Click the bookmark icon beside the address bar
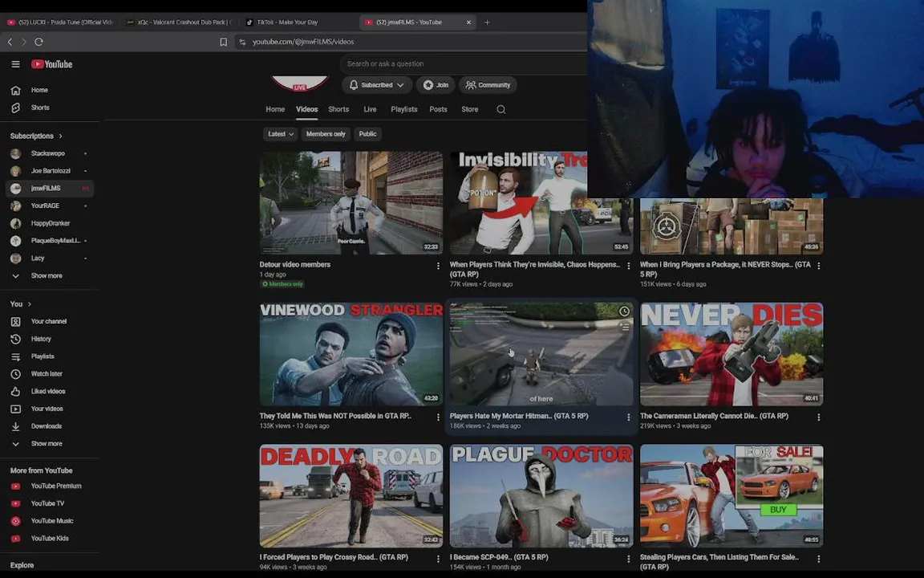The height and width of the screenshot is (578, 924). click(x=223, y=42)
